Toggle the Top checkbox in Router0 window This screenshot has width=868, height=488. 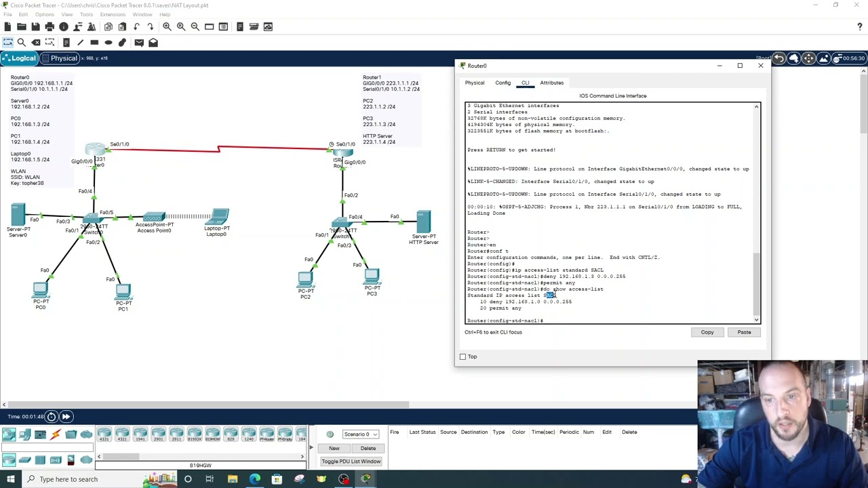coord(462,357)
